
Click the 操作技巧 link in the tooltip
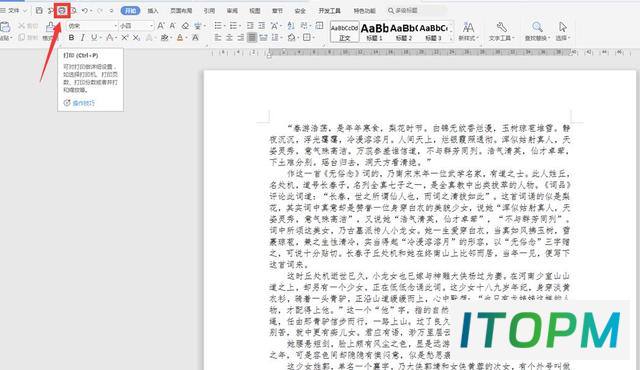(x=83, y=103)
